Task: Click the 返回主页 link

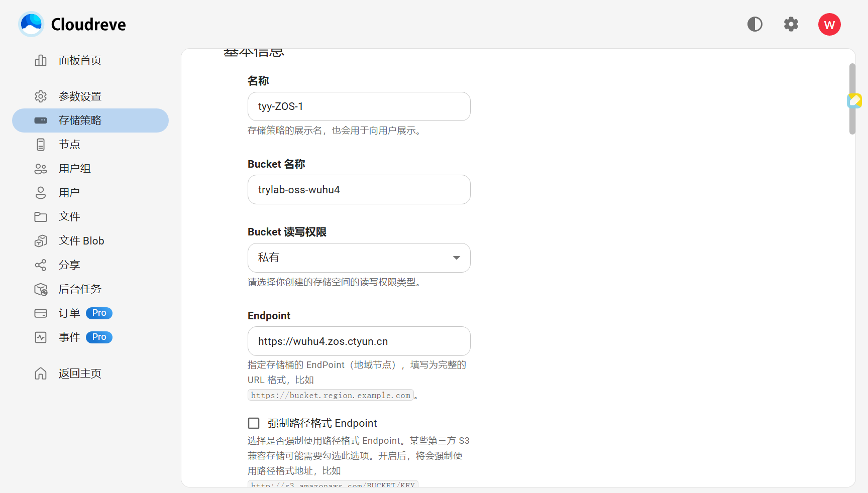Action: [79, 374]
